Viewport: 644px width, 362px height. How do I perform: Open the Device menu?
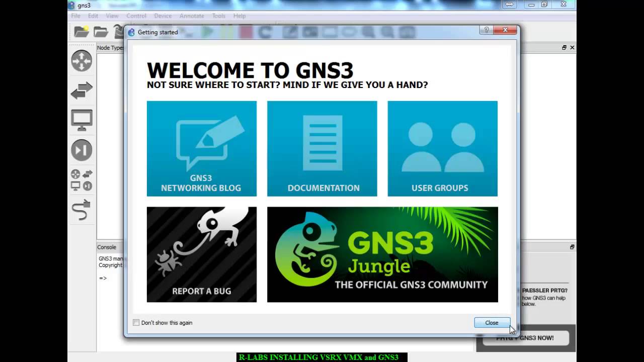[x=163, y=16]
